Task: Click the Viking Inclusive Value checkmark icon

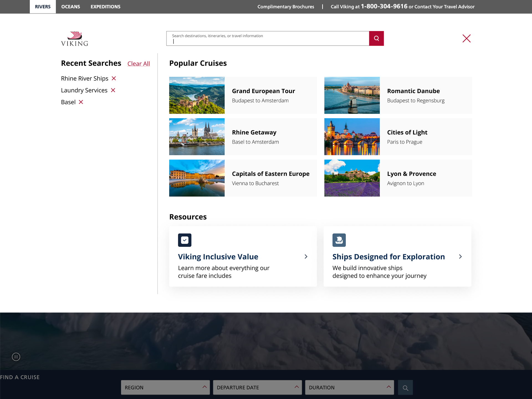Action: pyautogui.click(x=185, y=240)
